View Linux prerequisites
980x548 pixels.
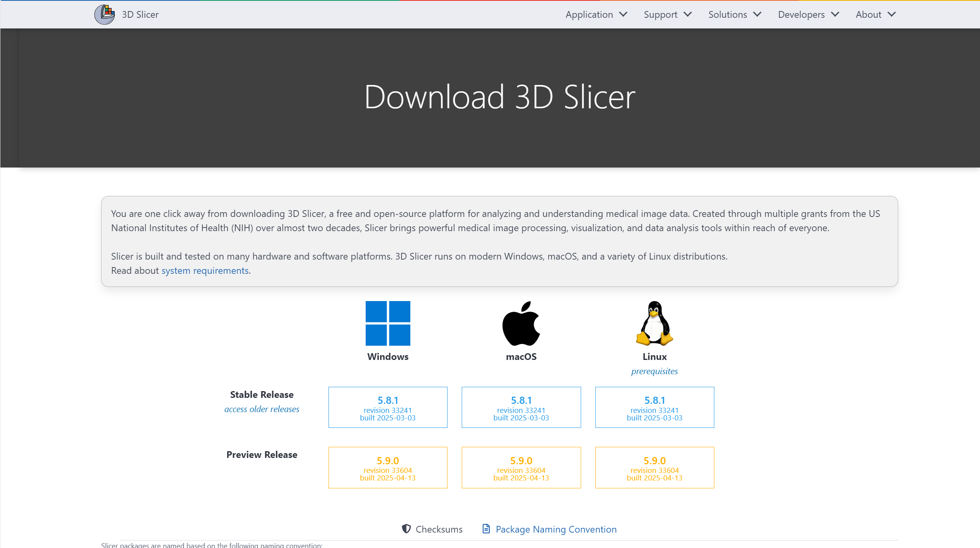(x=654, y=371)
